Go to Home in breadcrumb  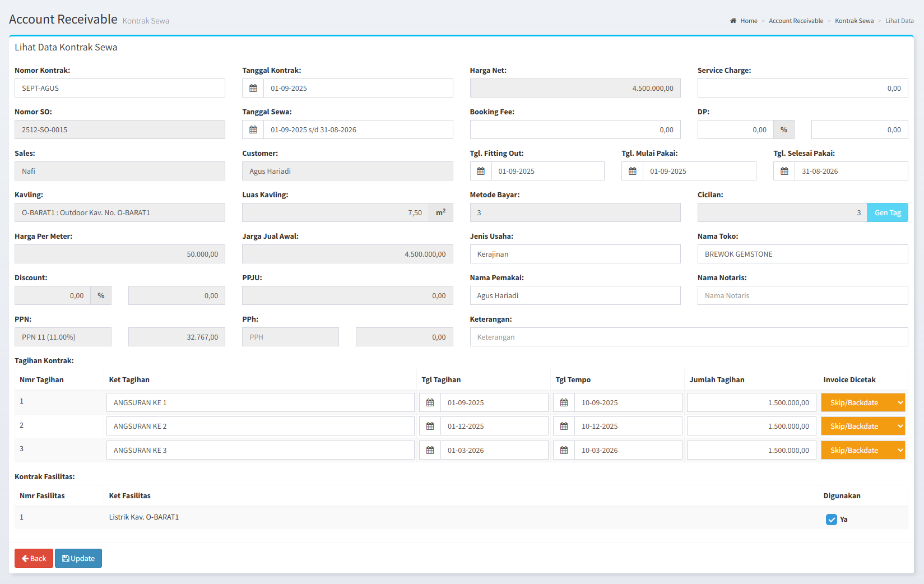(748, 21)
